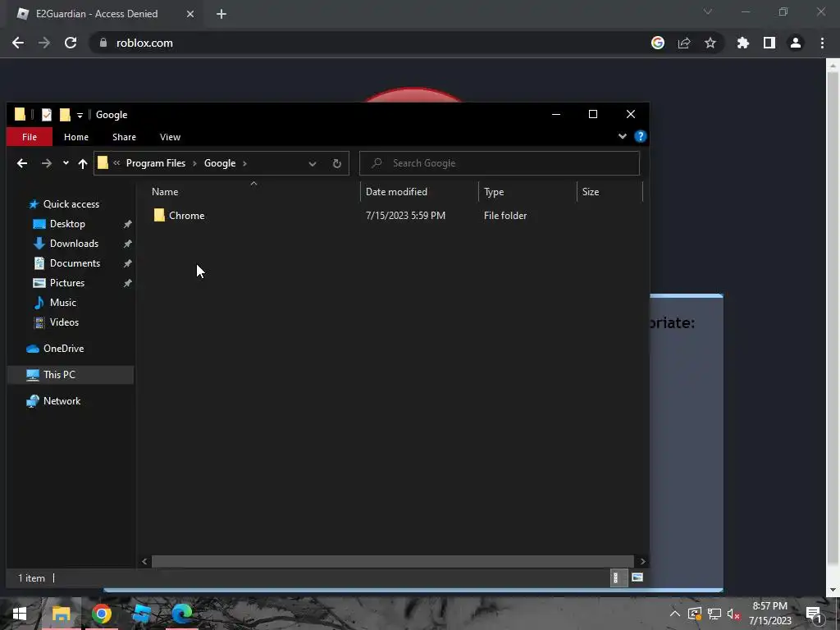Click Google icon in address bar
The width and height of the screenshot is (840, 630).
658,43
